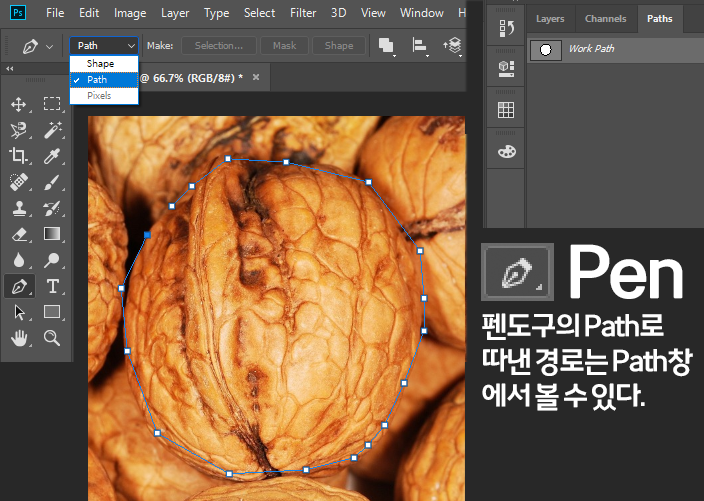Select the Brush tool

52,182
